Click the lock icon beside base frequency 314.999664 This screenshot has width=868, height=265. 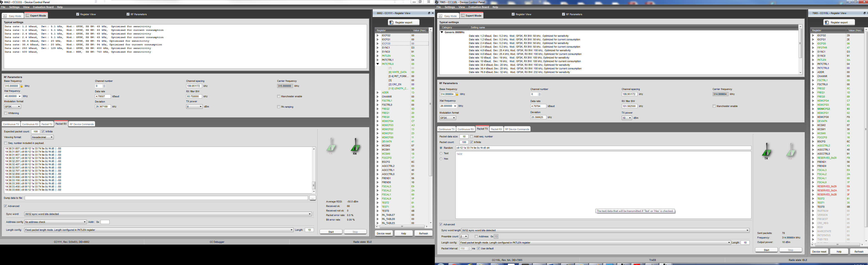point(457,94)
